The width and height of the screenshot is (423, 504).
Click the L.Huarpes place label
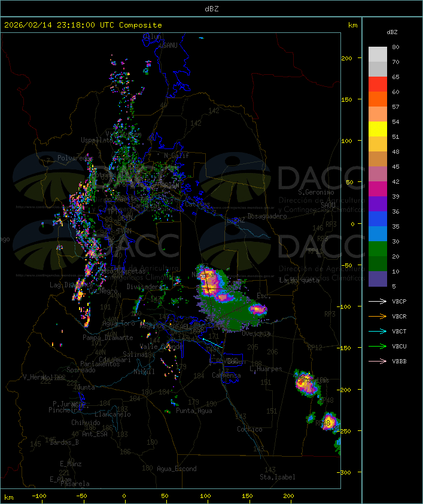click(x=266, y=369)
